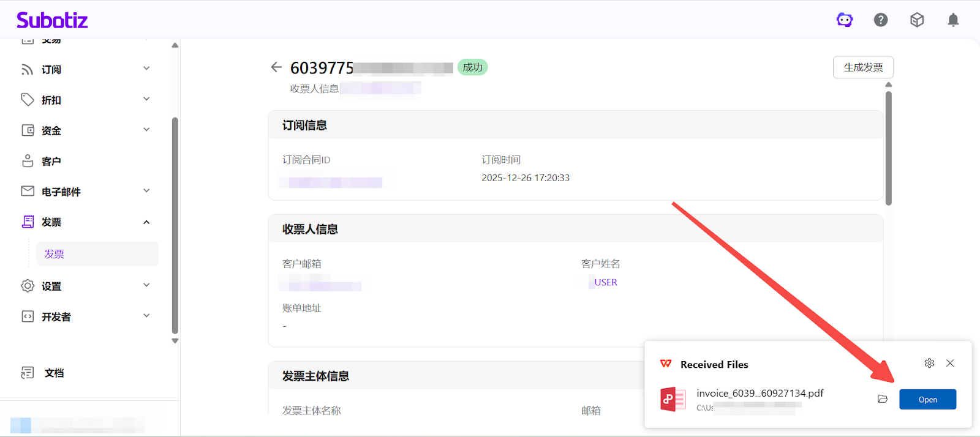This screenshot has height=437, width=980.
Task: Open settings gear in Received Files popup
Action: point(929,364)
